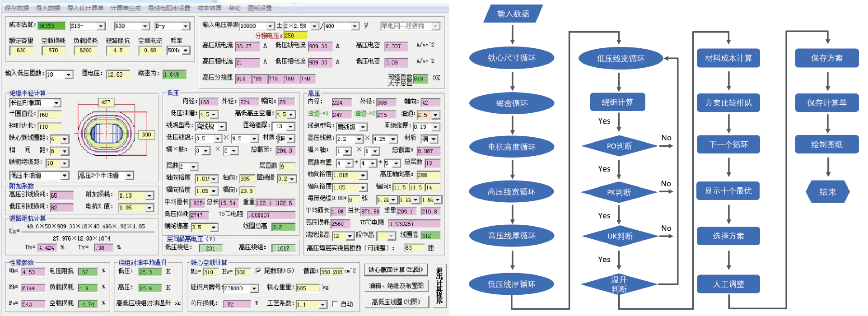The image size is (868, 316).
Task: Open the 计算单生成 menu
Action: tap(126, 8)
